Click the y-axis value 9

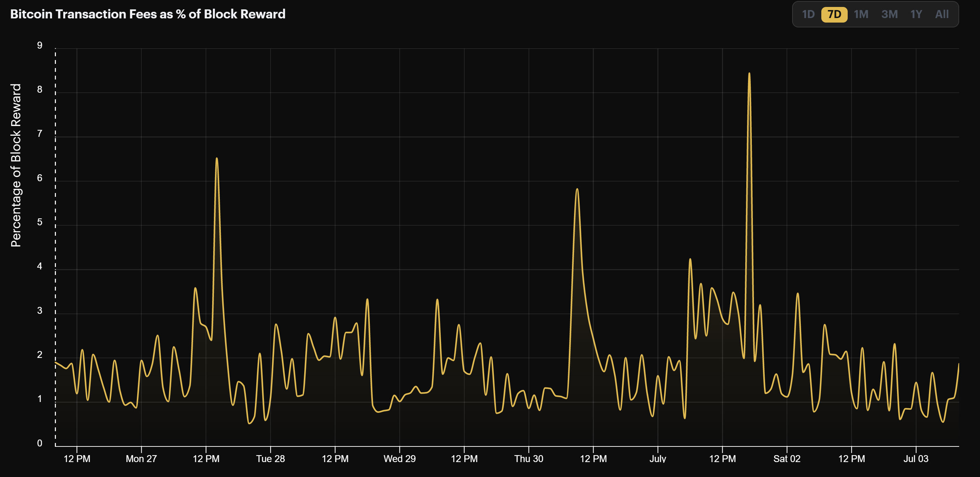(40, 45)
